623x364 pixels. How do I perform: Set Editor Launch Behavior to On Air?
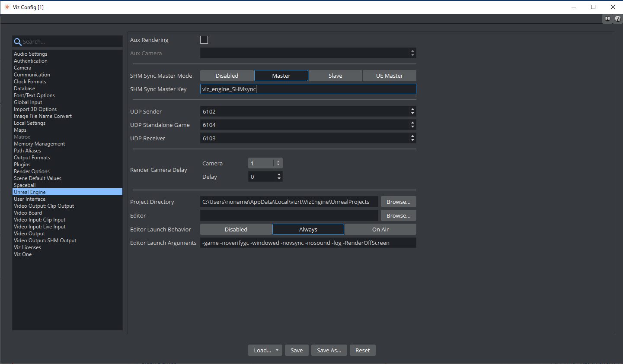point(380,229)
